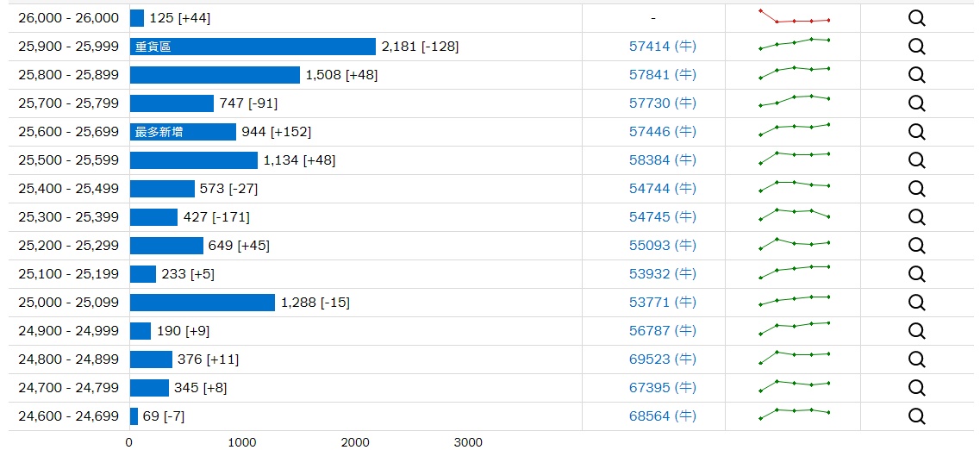Open details magnifier for 25,000 - 25,099 row

tap(916, 303)
